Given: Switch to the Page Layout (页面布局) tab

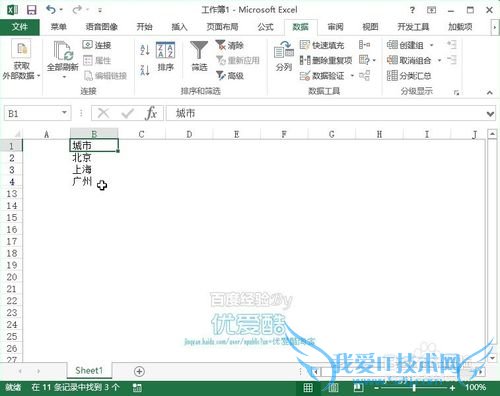Looking at the screenshot, I should click(x=222, y=27).
